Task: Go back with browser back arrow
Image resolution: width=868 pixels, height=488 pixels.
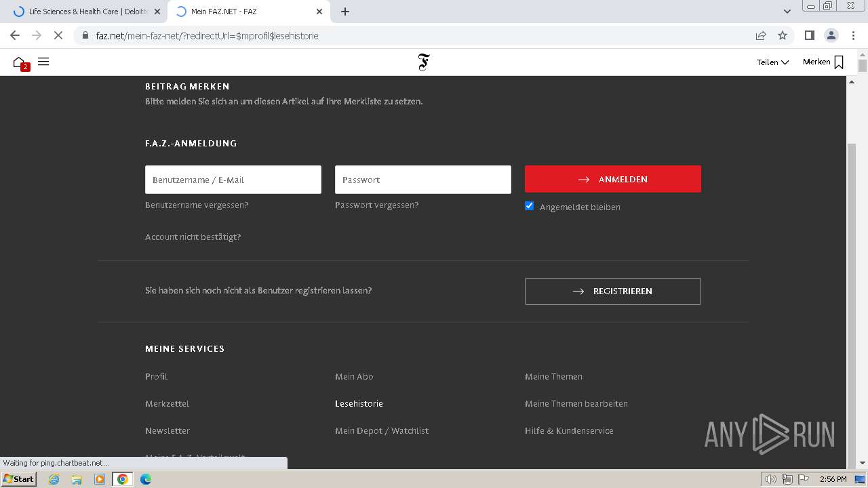Action: click(x=15, y=35)
